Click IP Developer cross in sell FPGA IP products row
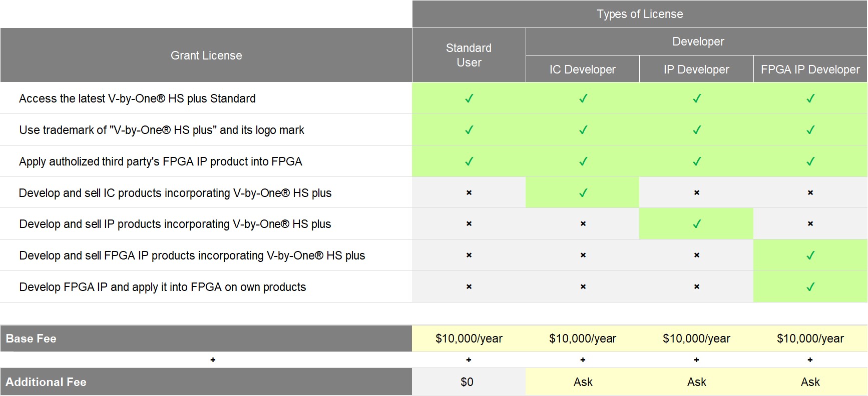Viewport: 868px width, 396px height. (x=697, y=255)
